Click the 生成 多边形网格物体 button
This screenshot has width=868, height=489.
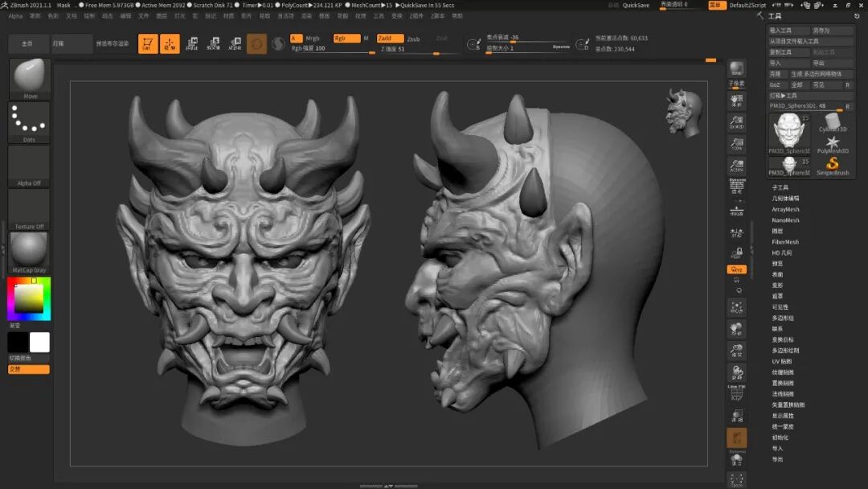(821, 74)
